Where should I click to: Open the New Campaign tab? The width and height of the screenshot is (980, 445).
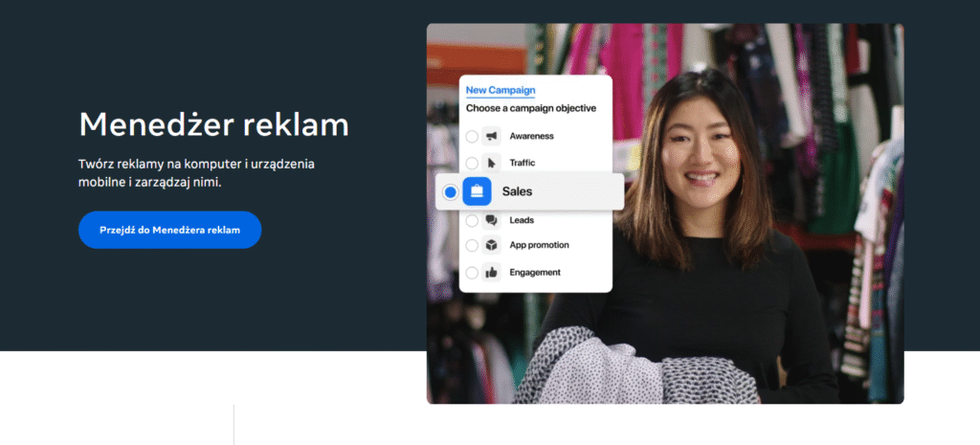point(500,90)
